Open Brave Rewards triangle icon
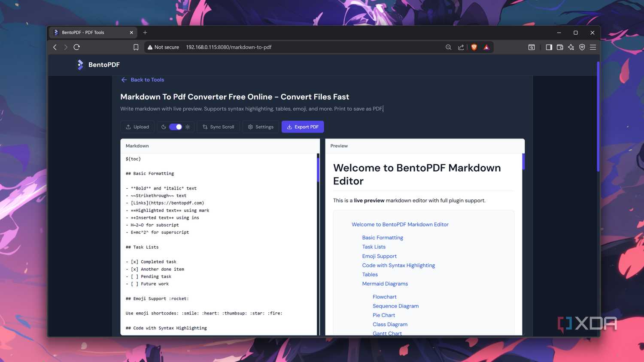 click(x=486, y=47)
